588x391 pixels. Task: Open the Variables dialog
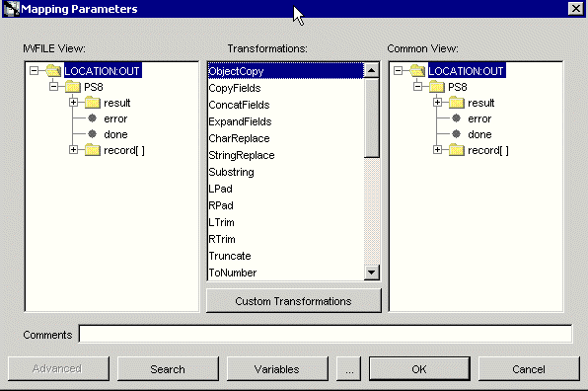(x=277, y=369)
